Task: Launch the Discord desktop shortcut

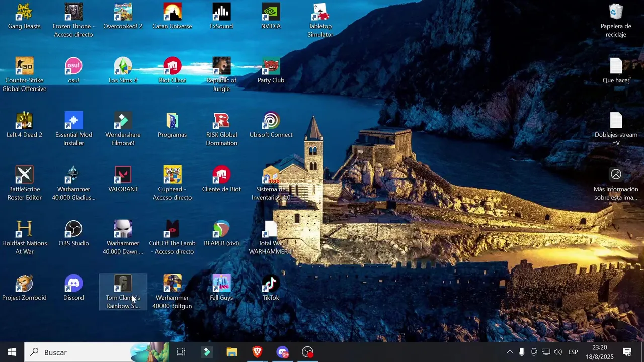Action: pyautogui.click(x=73, y=288)
